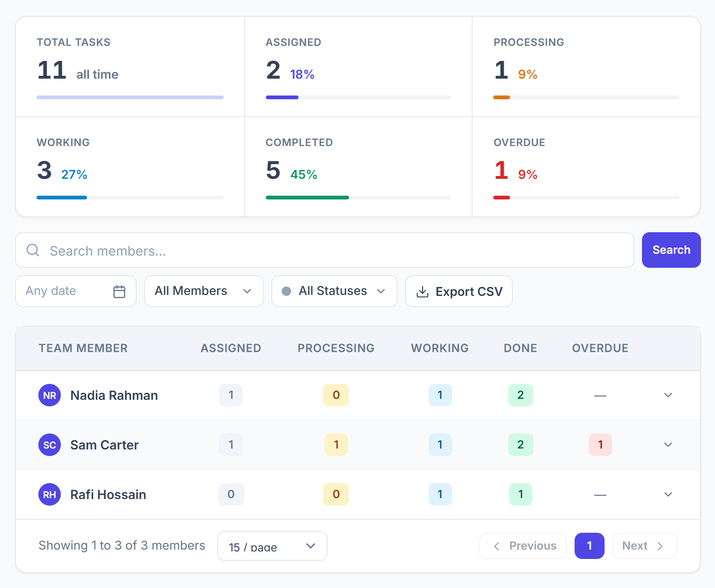Image resolution: width=715 pixels, height=588 pixels.
Task: Click the WORKING column header
Action: [x=440, y=348]
